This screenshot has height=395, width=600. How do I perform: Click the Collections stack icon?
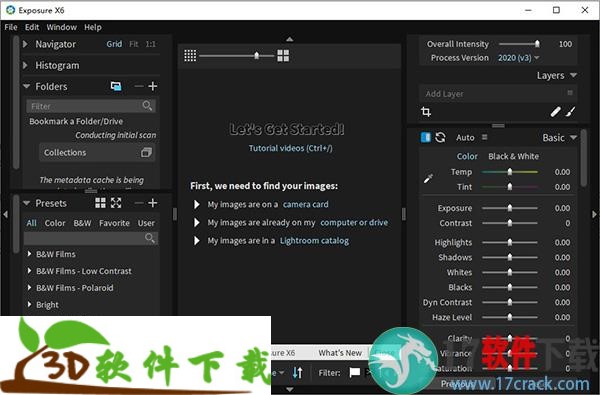(x=146, y=152)
